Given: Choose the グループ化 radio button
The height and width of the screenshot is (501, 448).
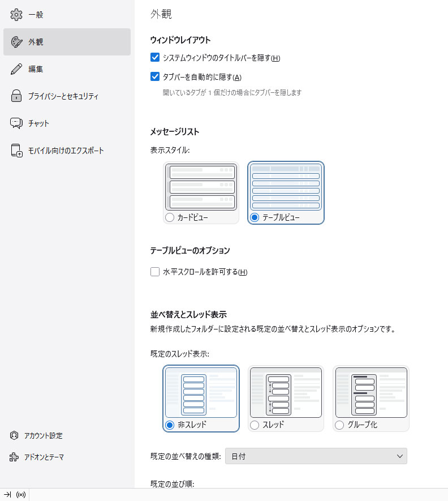Looking at the screenshot, I should pyautogui.click(x=339, y=425).
